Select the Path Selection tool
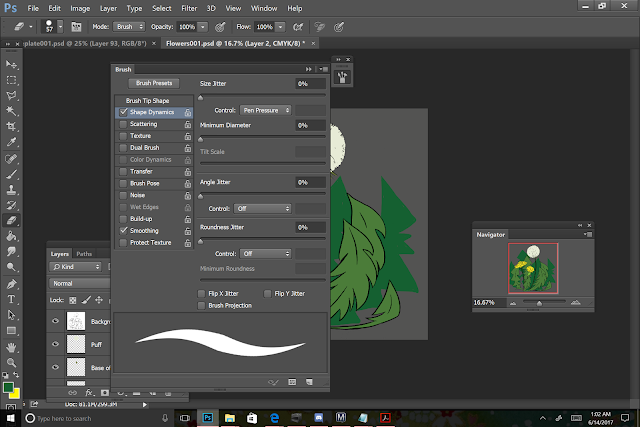640x427 pixels. 11,315
